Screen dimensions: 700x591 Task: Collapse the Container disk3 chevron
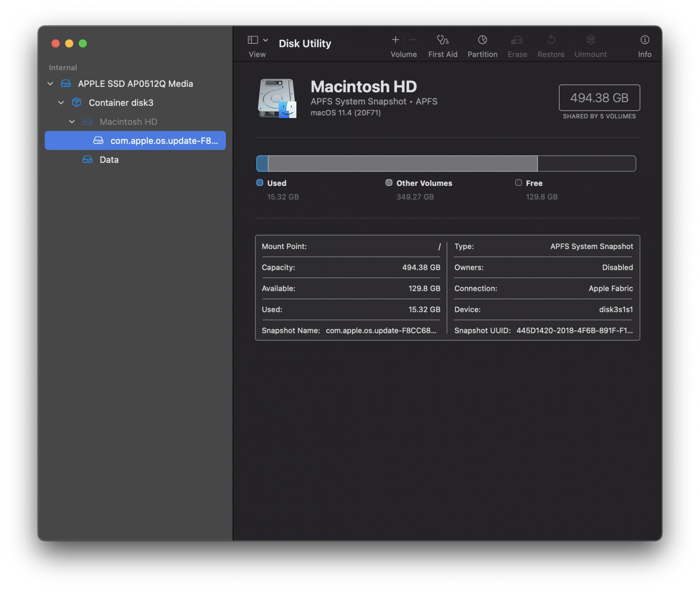(61, 103)
